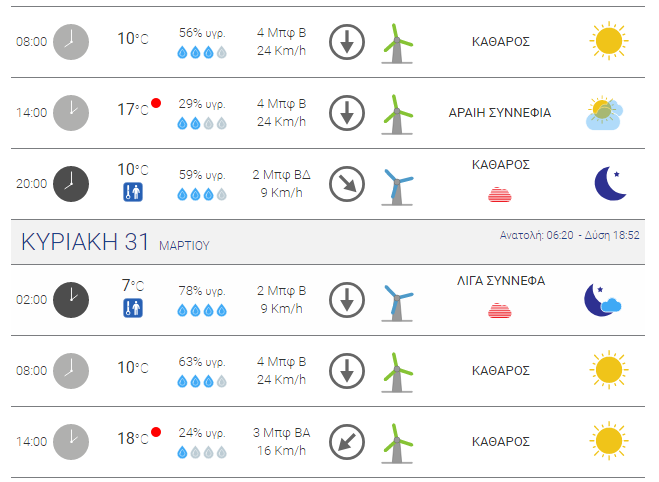This screenshot has width=659, height=482.
Task: Click north wind arrow in Sunday 08:00 row
Action: pyautogui.click(x=347, y=371)
